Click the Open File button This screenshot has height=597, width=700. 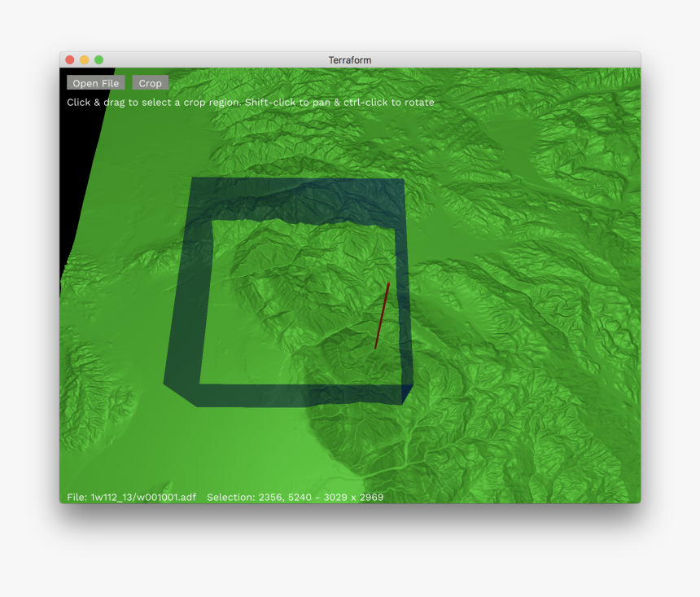(95, 83)
